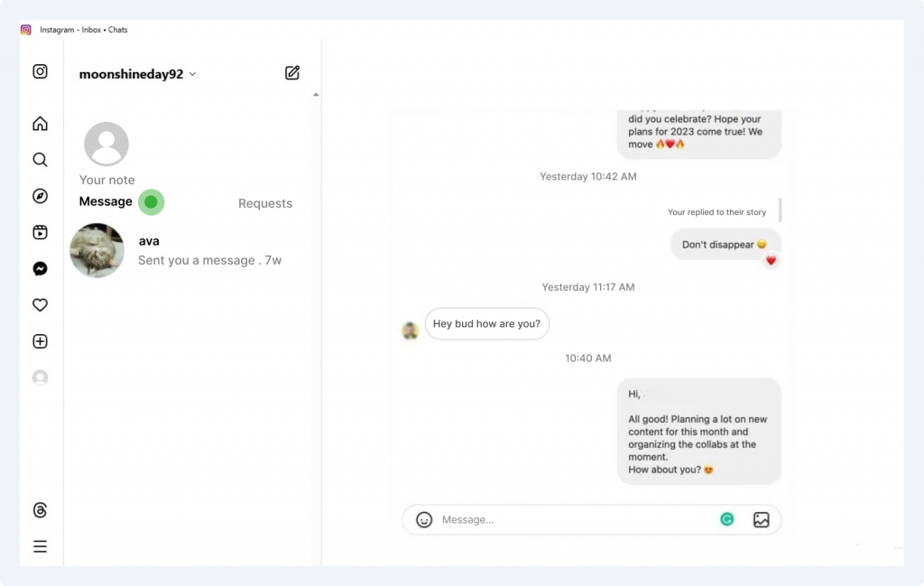This screenshot has height=586, width=924.
Task: Click the Message input field
Action: pyautogui.click(x=575, y=519)
